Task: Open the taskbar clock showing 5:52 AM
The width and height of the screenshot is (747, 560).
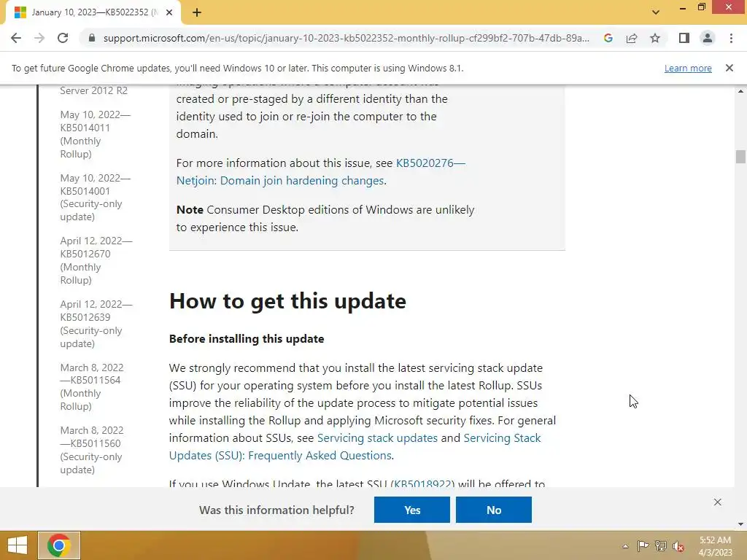Action: [x=715, y=546]
